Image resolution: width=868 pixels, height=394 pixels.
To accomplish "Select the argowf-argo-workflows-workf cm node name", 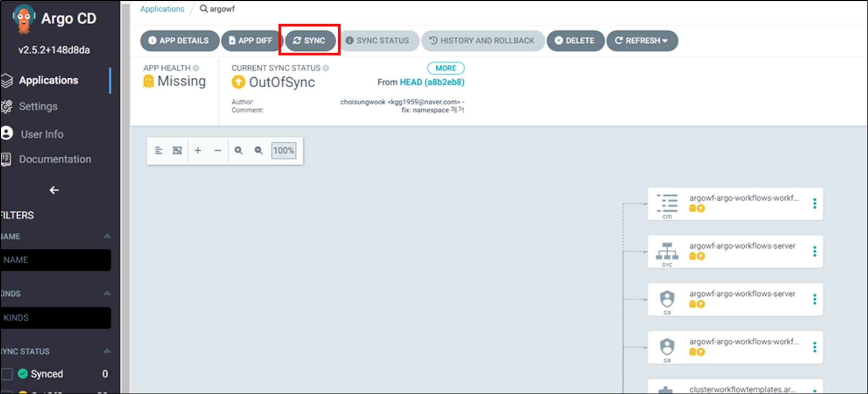I will tap(744, 198).
